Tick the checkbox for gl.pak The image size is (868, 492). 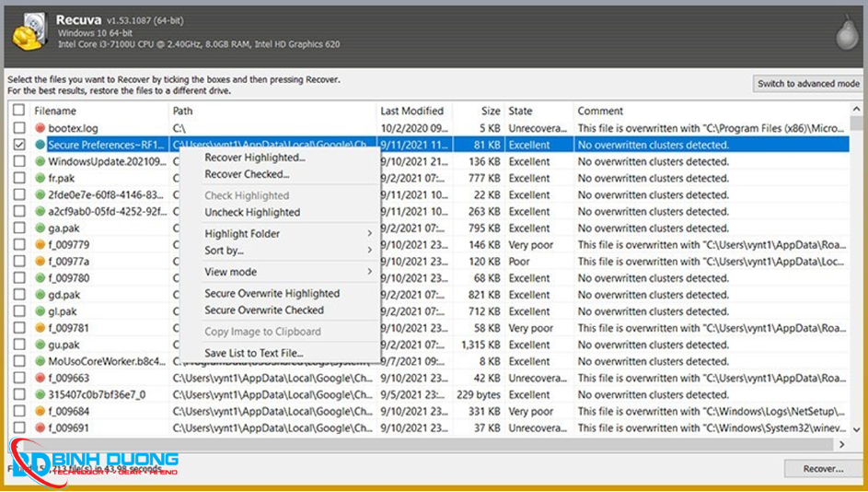[x=18, y=310]
